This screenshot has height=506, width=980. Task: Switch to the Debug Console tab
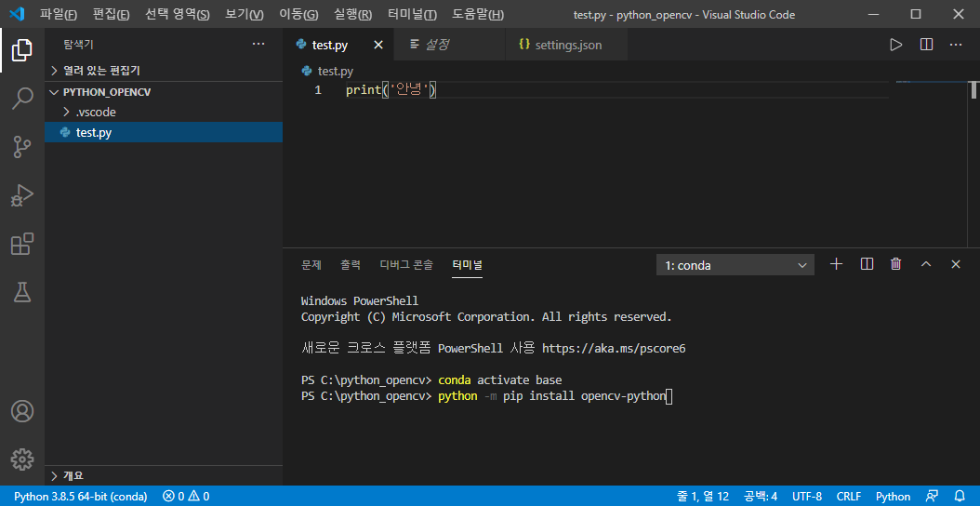(x=405, y=264)
